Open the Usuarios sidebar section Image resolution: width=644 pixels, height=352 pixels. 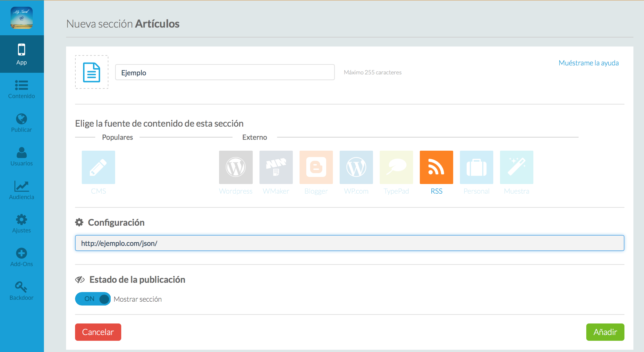[x=21, y=156]
